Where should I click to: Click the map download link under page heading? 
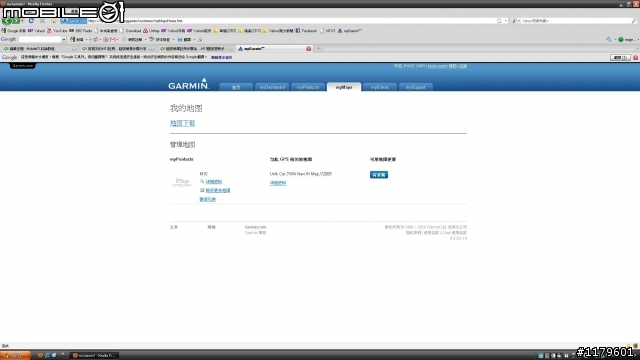(182, 123)
